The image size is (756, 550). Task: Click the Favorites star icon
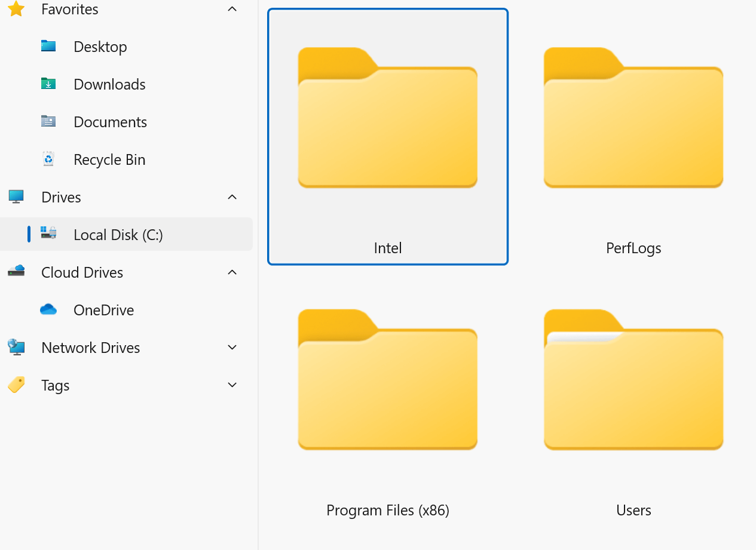(x=16, y=9)
